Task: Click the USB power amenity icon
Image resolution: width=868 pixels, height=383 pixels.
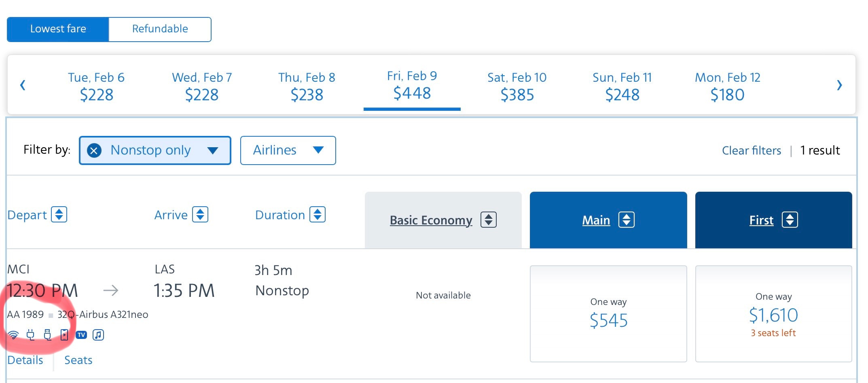Action: [47, 335]
